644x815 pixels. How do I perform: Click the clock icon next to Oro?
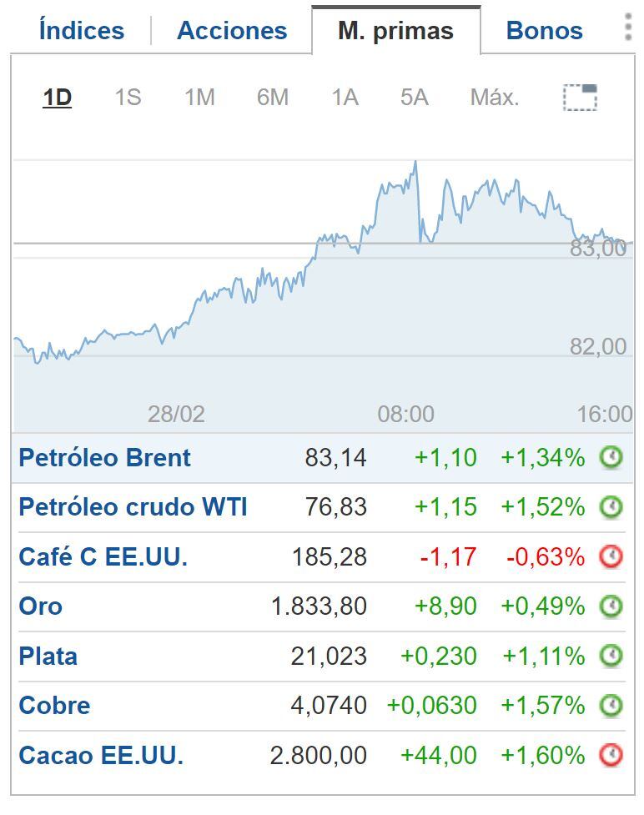610,606
